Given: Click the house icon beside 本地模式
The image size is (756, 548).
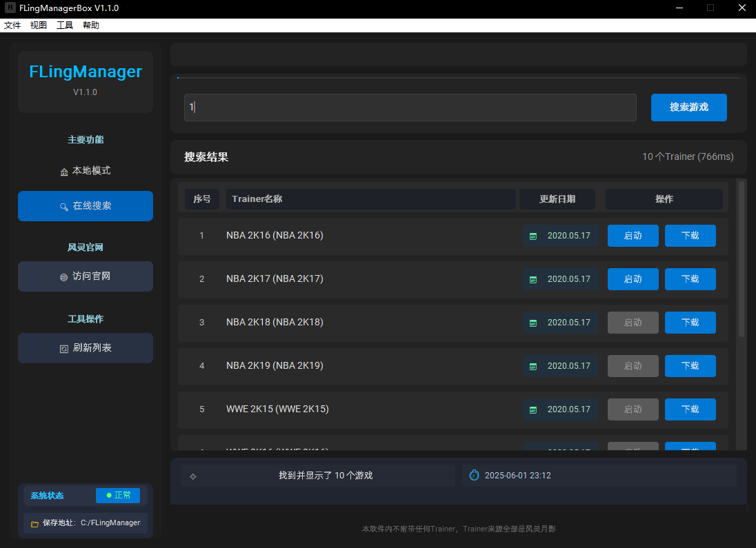Looking at the screenshot, I should click(63, 172).
